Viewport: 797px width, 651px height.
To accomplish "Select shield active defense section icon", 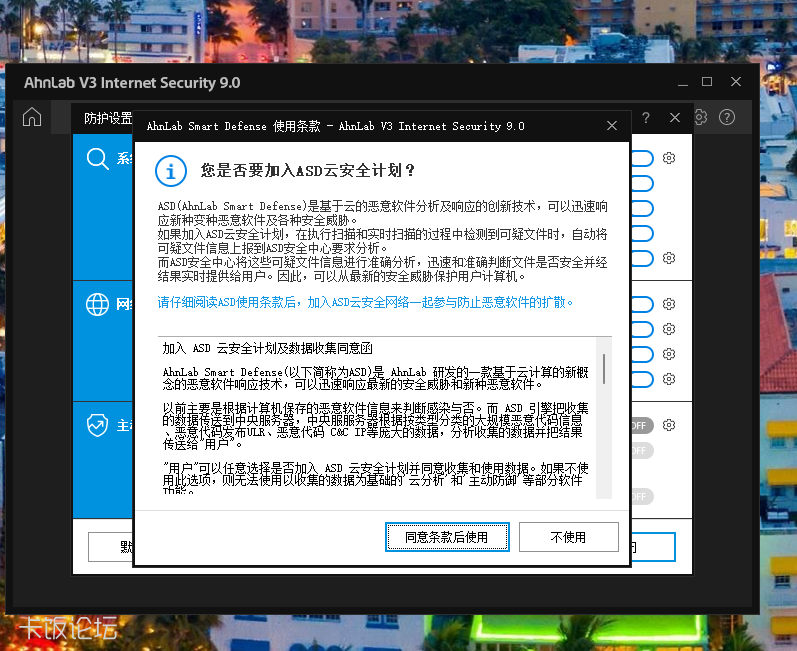I will click(x=97, y=425).
